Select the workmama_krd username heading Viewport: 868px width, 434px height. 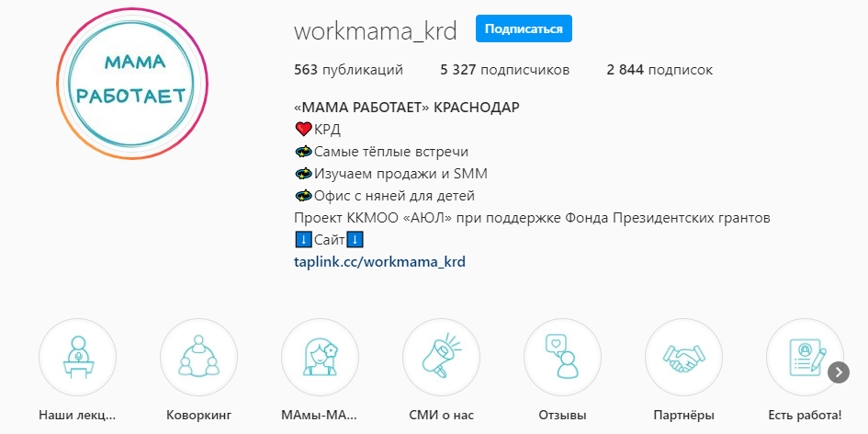[x=376, y=31]
